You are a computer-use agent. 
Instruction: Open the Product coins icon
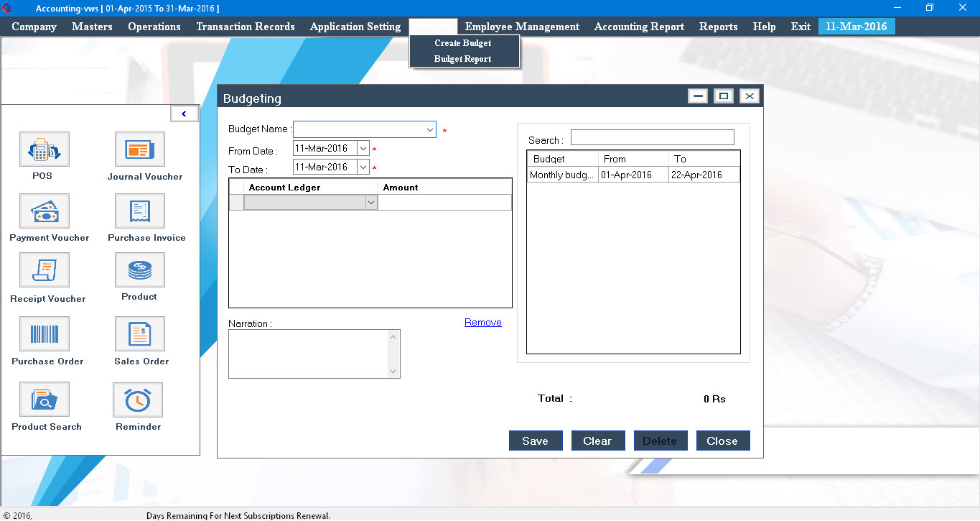[139, 271]
